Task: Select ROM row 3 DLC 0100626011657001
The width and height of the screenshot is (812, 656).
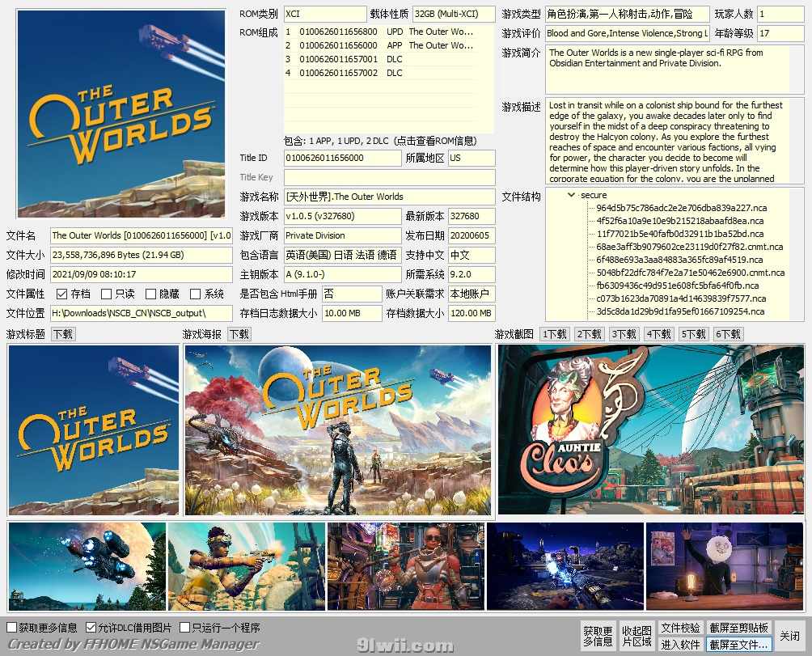Action: click(x=380, y=59)
